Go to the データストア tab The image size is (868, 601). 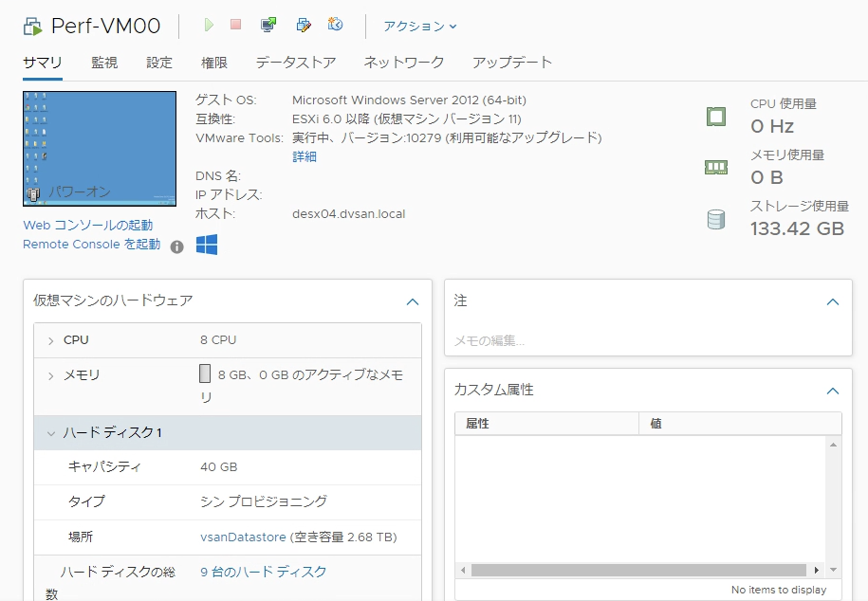pos(296,63)
